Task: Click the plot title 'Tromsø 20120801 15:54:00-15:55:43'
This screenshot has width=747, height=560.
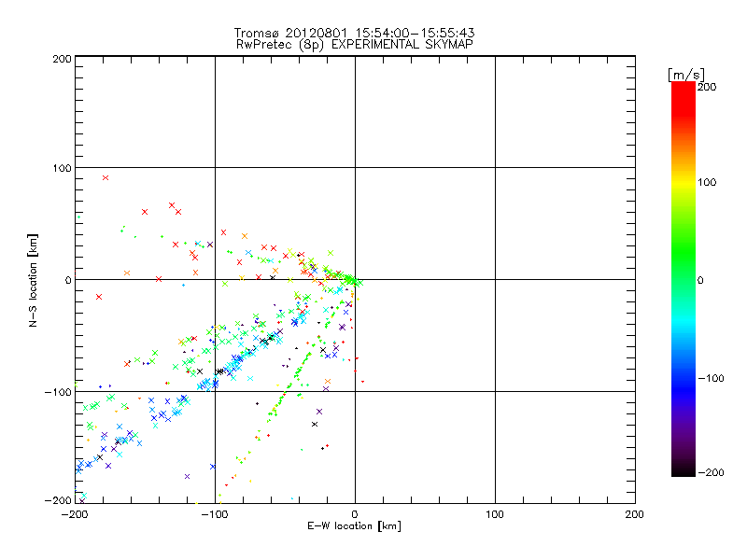Action: 354,33
